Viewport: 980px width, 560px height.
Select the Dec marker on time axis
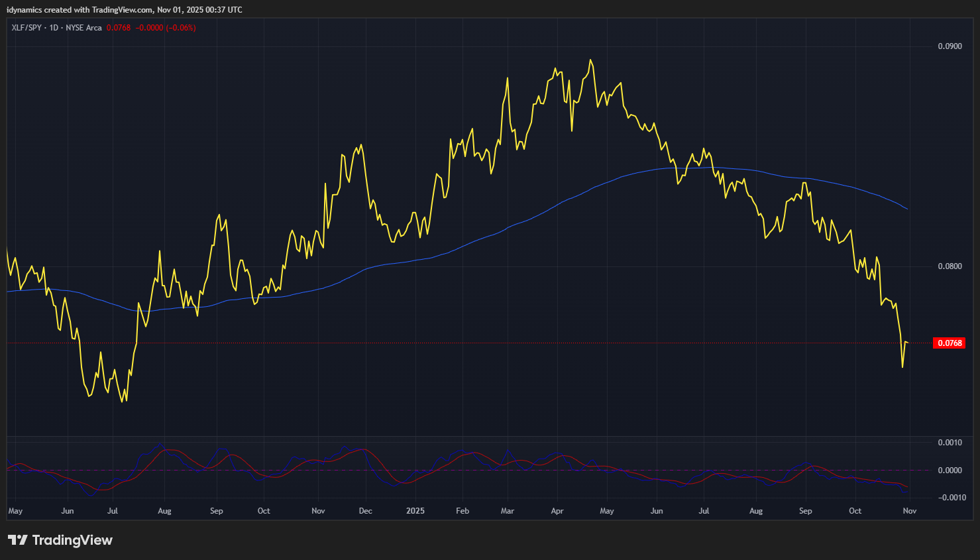tap(365, 511)
